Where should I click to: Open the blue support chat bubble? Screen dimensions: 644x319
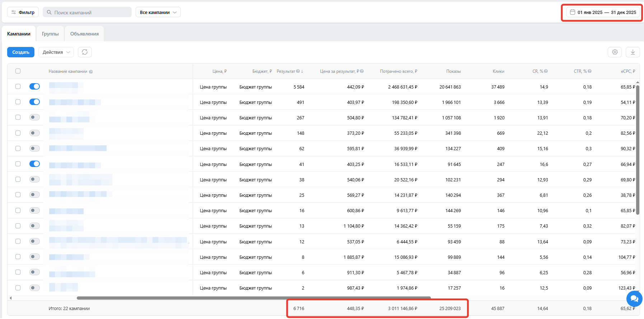(634, 299)
